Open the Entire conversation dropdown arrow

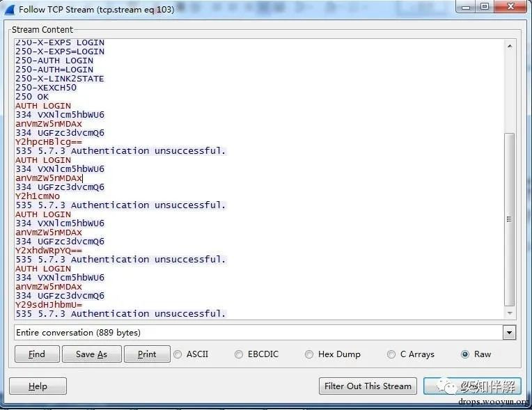coord(509,333)
